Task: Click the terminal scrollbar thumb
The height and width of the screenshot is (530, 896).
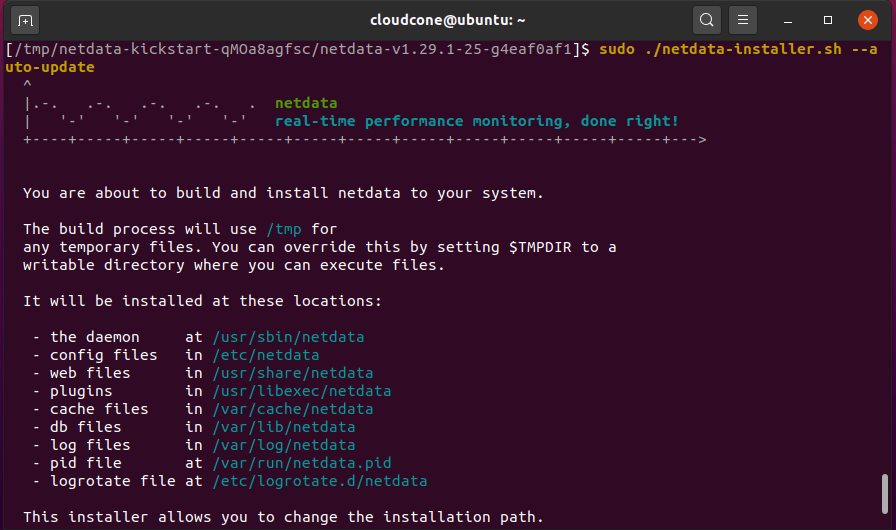Action: (x=885, y=493)
